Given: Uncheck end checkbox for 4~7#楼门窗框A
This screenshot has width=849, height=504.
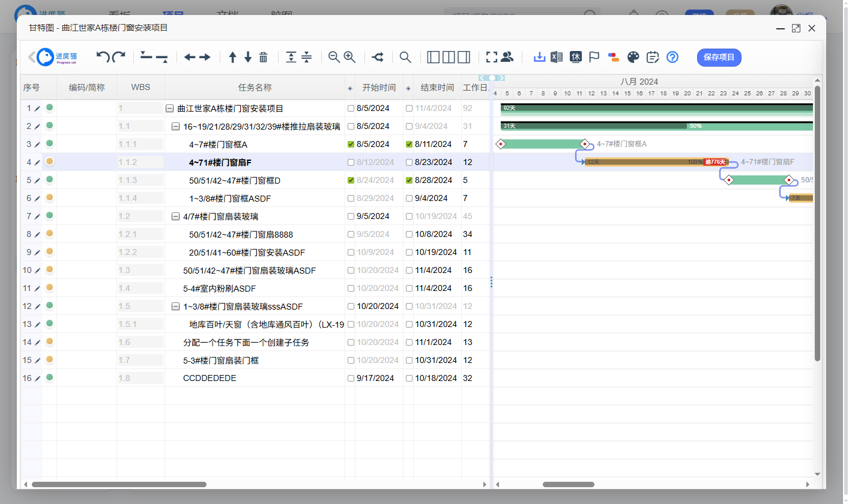Looking at the screenshot, I should [409, 145].
